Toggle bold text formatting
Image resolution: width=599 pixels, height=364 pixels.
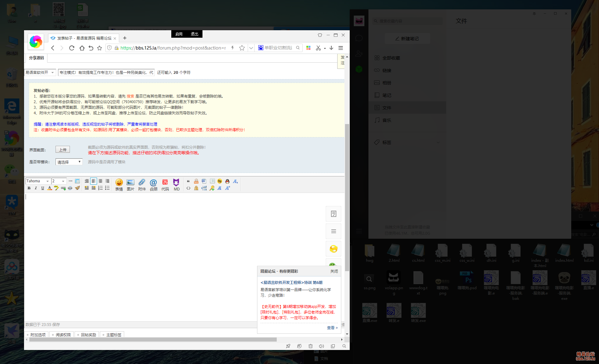29,188
